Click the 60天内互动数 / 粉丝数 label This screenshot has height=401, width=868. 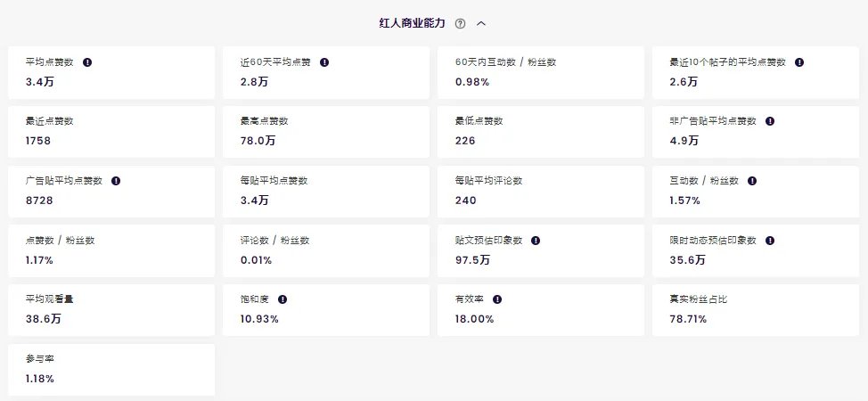[x=505, y=62]
